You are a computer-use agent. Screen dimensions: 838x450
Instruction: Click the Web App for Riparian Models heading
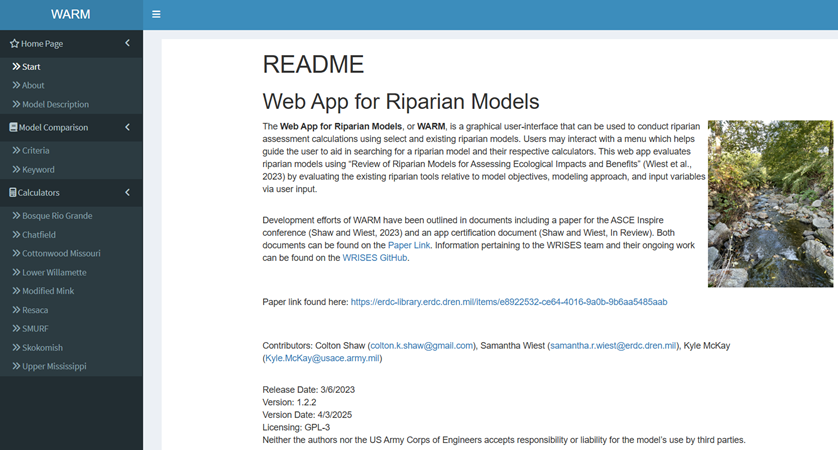click(x=401, y=101)
